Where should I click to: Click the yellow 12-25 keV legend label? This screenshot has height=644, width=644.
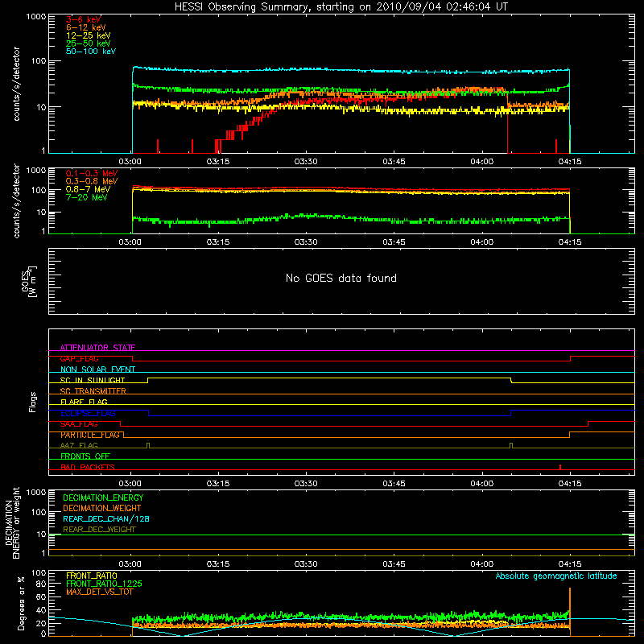(x=89, y=35)
